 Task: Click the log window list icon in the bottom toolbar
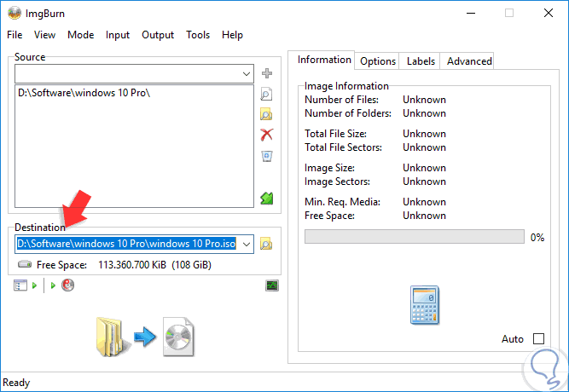point(20,285)
